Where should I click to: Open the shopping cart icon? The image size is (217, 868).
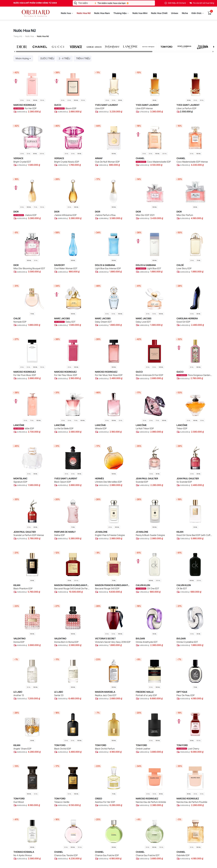209,13
